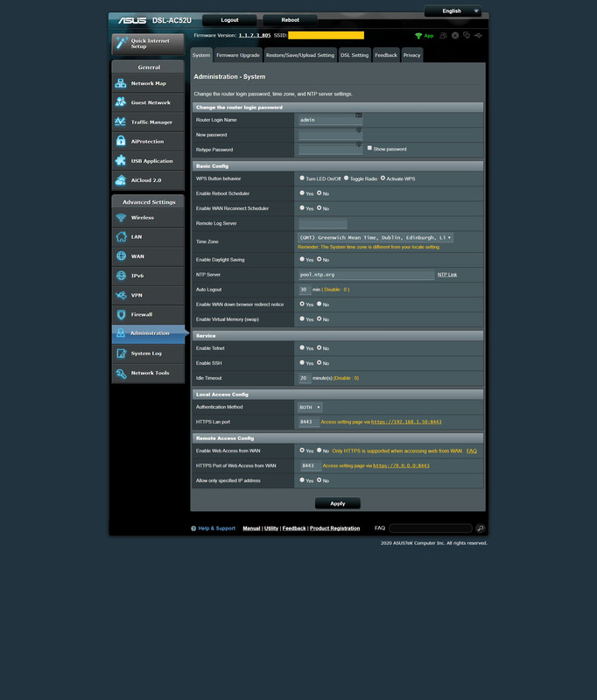This screenshot has width=597, height=700.
Task: Open the Manual footer link
Action: [251, 528]
